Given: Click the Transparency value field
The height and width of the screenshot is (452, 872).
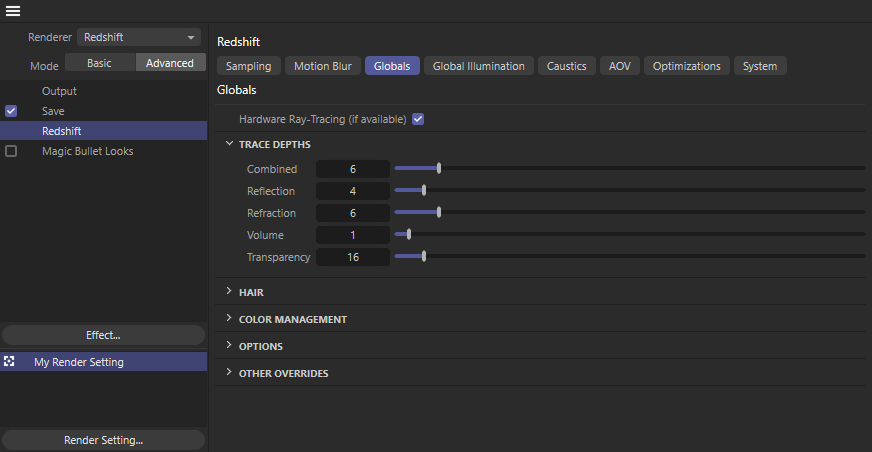Looking at the screenshot, I should [x=353, y=257].
